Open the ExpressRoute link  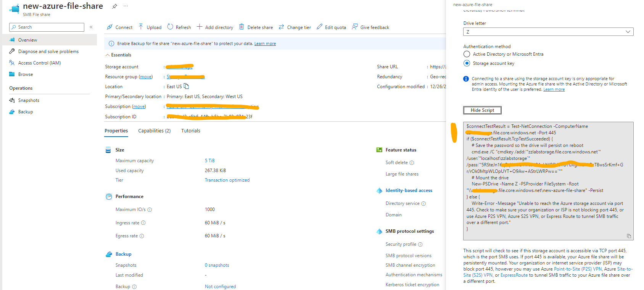(514, 275)
